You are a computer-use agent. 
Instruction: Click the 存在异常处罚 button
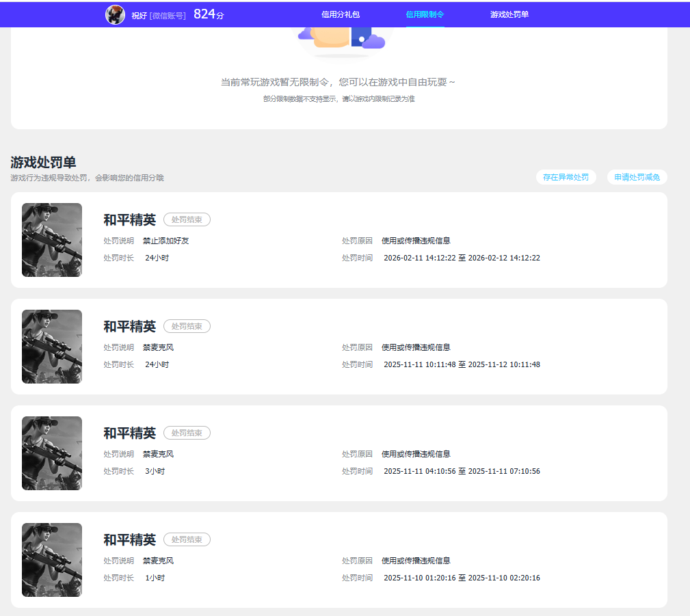[x=566, y=177]
